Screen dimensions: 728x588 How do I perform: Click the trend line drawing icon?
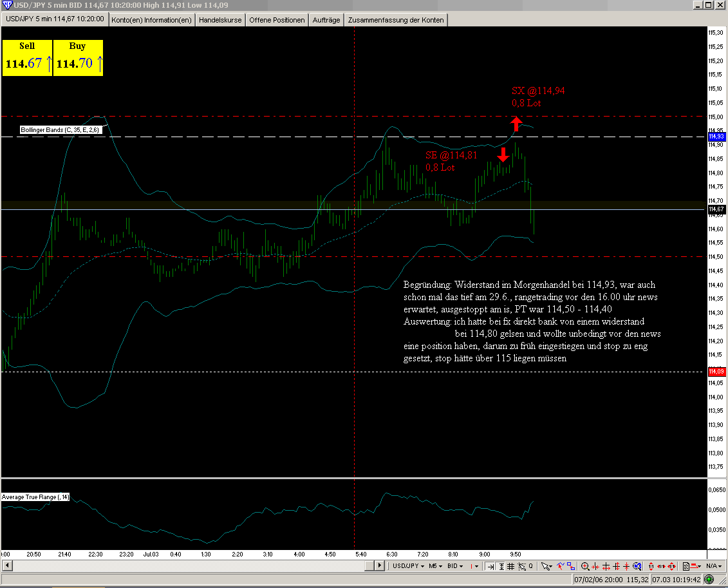[559, 566]
